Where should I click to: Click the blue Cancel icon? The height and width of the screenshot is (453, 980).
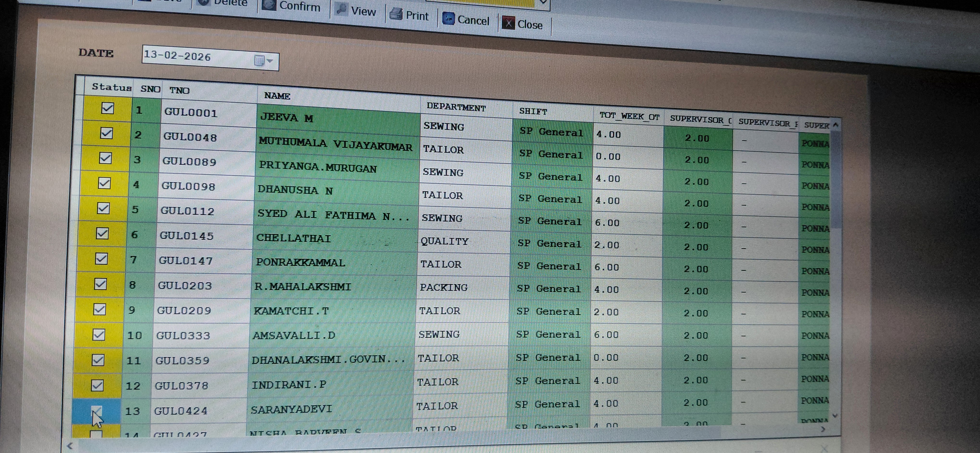(448, 18)
